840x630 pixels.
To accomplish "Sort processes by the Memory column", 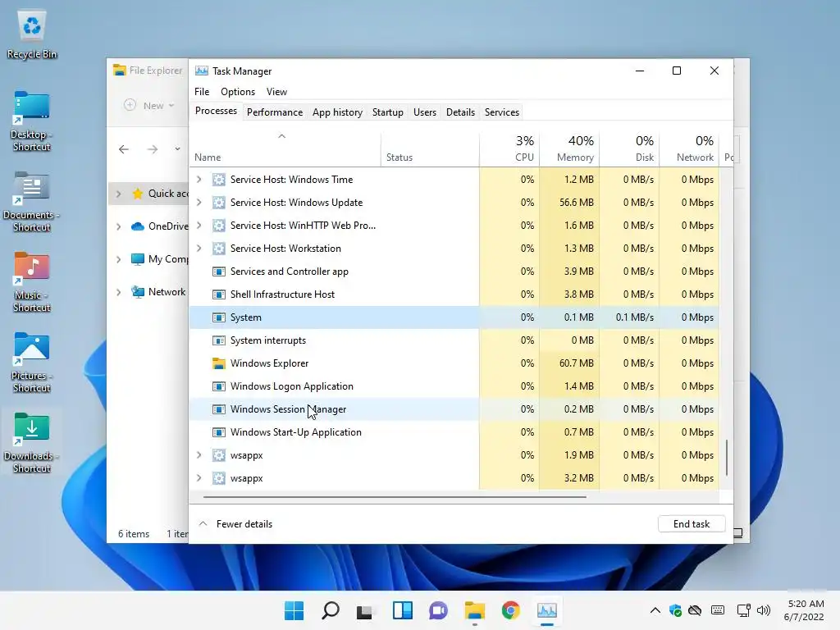I will [x=569, y=148].
